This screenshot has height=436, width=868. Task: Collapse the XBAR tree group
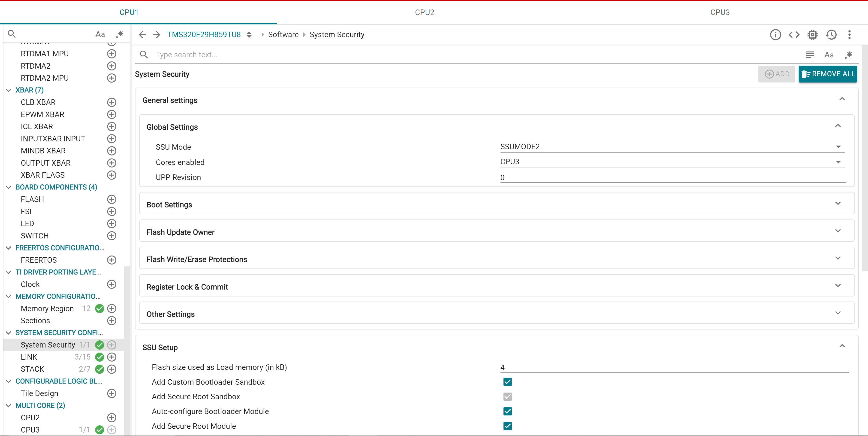pos(8,90)
